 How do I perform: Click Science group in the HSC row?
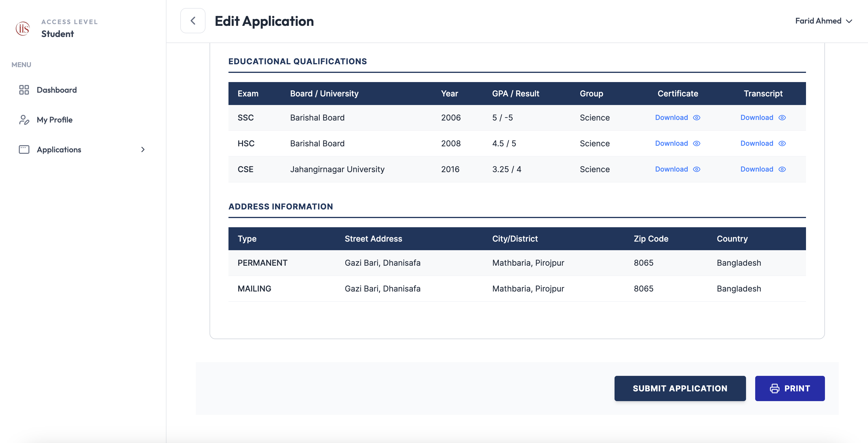(x=594, y=143)
